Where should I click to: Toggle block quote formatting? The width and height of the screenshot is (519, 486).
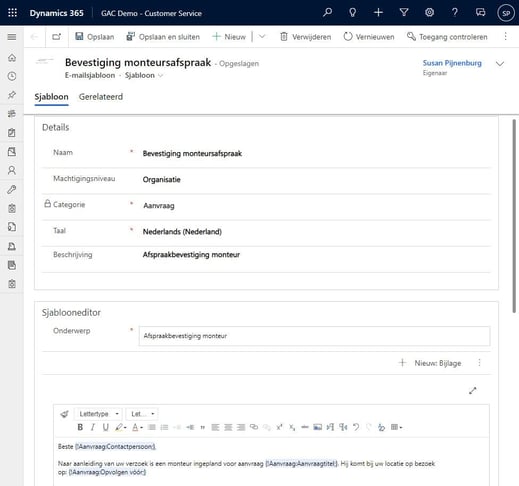tap(202, 427)
